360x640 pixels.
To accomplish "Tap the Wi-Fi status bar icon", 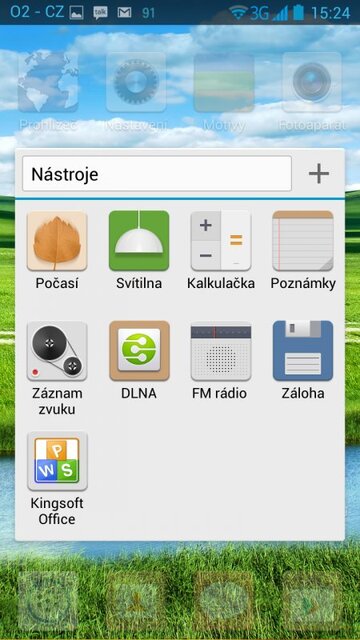I will pyautogui.click(x=238, y=13).
